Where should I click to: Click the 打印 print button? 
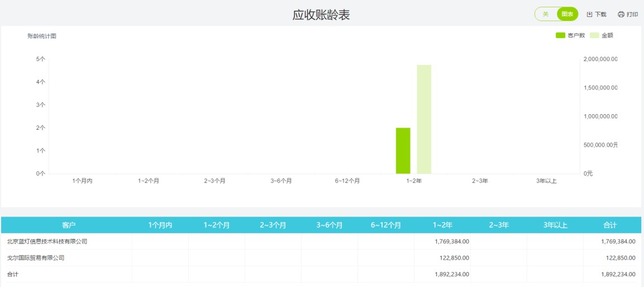pos(628,15)
